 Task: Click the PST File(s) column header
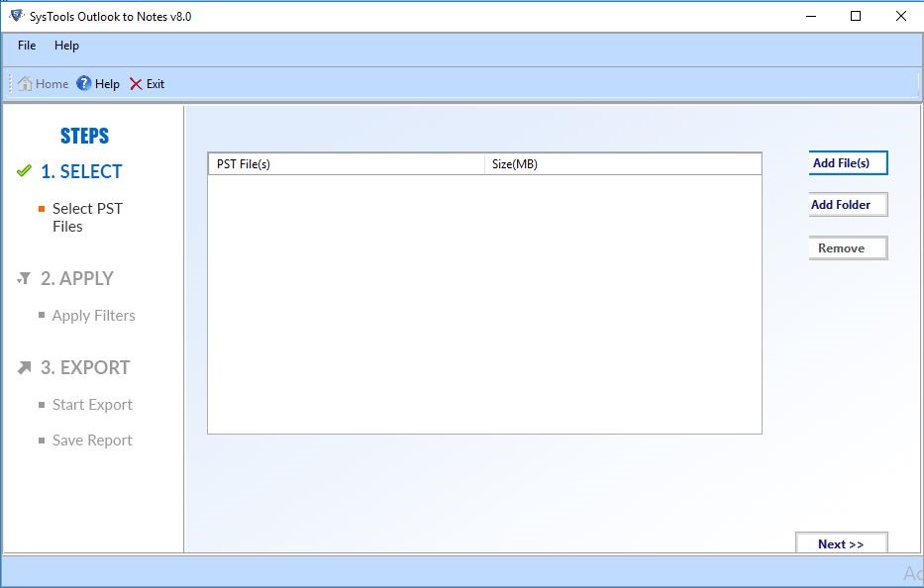pyautogui.click(x=347, y=163)
